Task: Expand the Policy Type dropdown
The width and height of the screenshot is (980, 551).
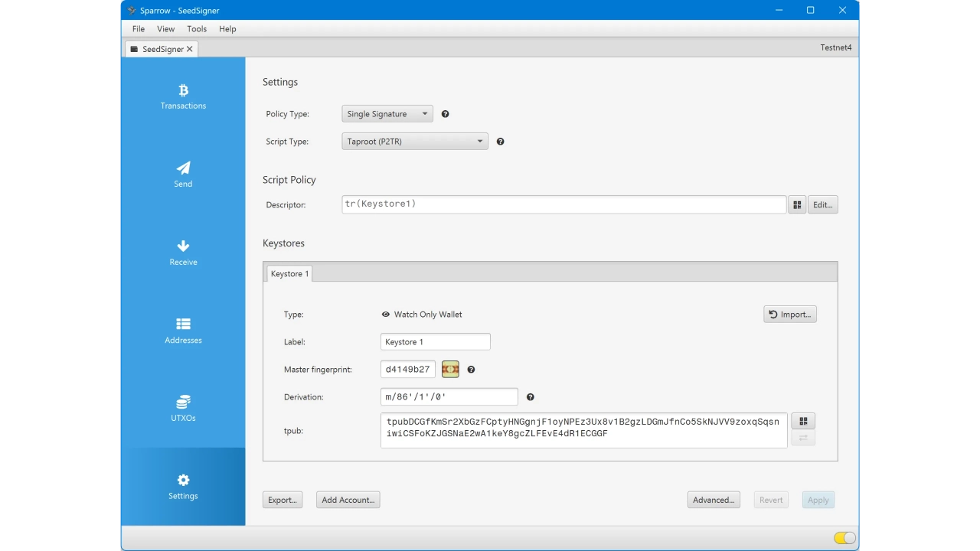Action: (387, 114)
